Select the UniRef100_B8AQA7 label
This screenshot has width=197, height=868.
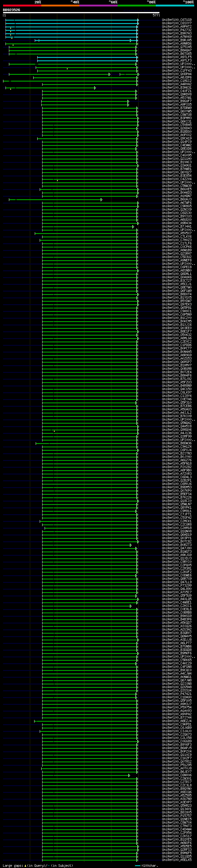(177, 50)
